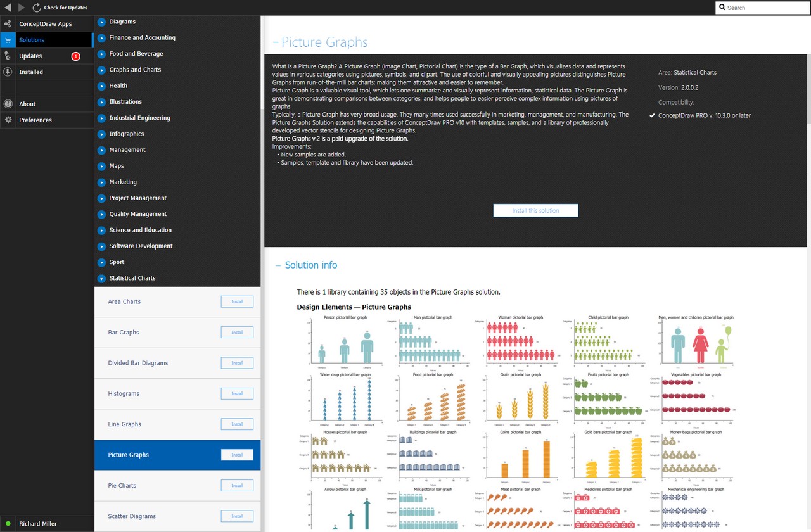The width and height of the screenshot is (811, 532).
Task: Open Preferences
Action: [x=47, y=120]
